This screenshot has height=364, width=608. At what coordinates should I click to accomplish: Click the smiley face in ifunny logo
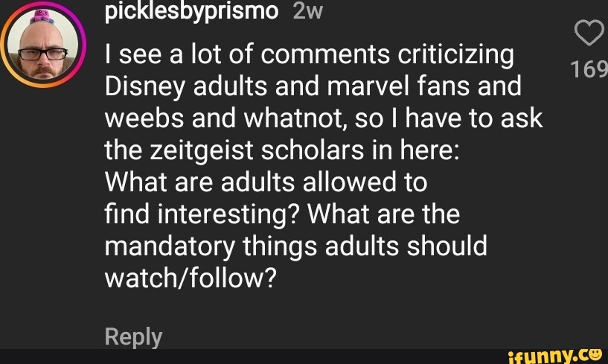click(x=593, y=352)
